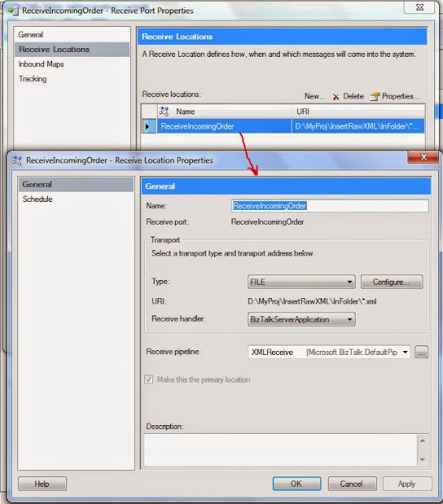Click Receive Port Properties title bar icon

(13, 11)
